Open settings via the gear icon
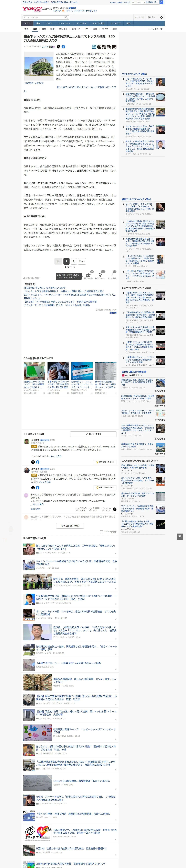 coord(161,18)
